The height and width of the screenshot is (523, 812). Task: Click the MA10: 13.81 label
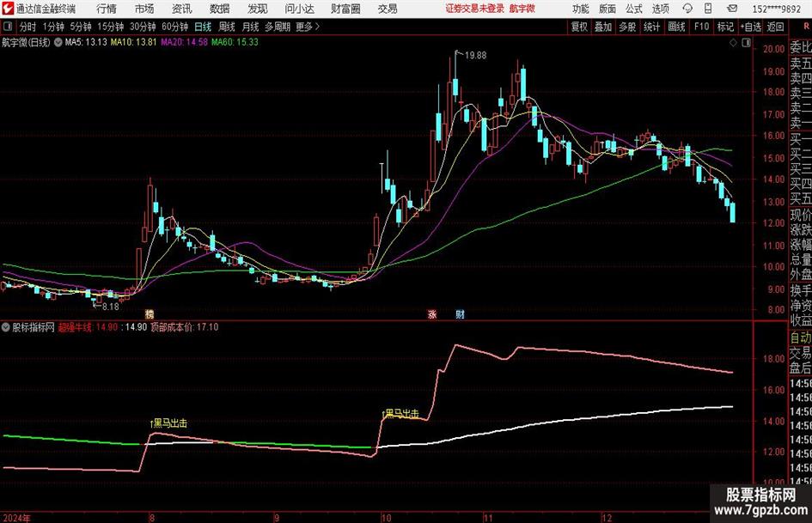[133, 42]
